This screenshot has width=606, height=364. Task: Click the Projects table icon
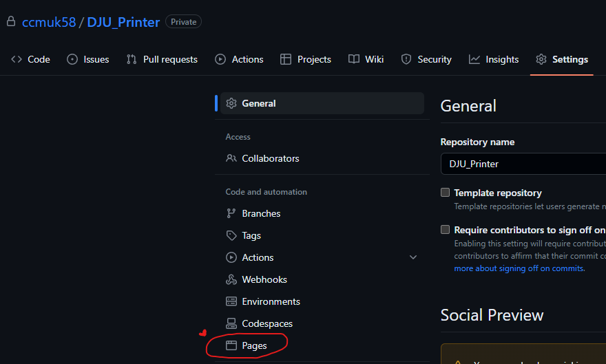[286, 59]
